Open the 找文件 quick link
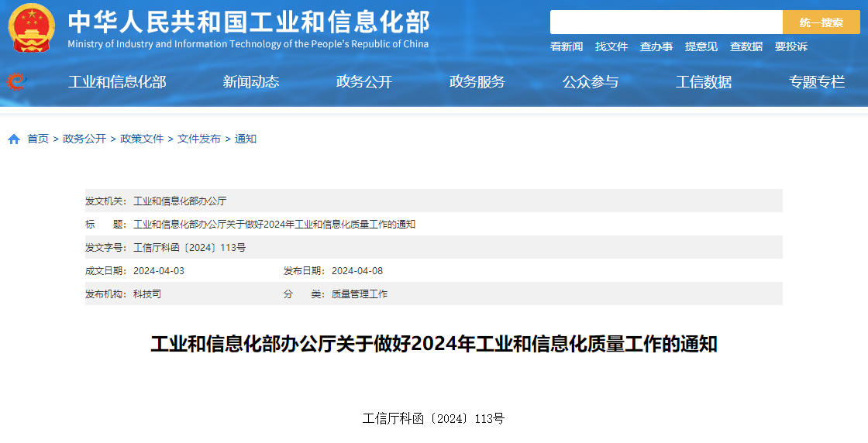The image size is (868, 443). coord(611,46)
